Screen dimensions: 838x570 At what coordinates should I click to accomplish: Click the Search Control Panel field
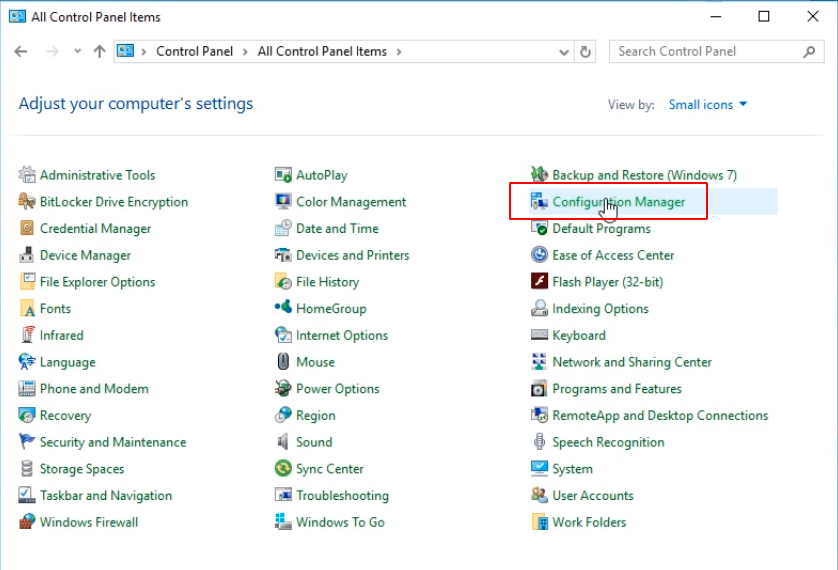pyautogui.click(x=717, y=52)
